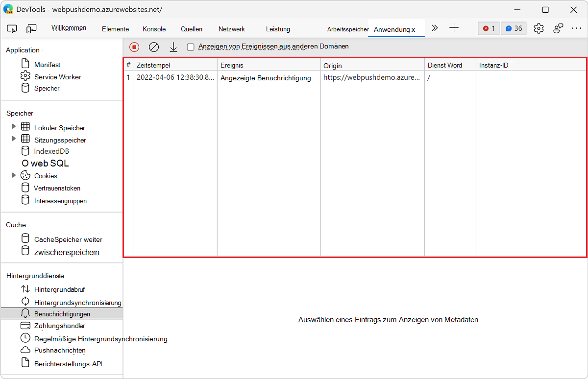Switch to the Konsole tab

pos(154,29)
